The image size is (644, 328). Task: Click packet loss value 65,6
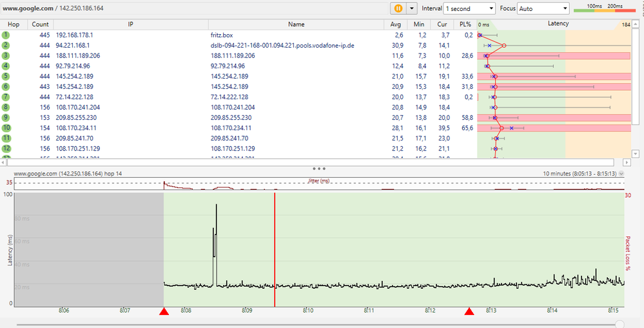click(467, 128)
